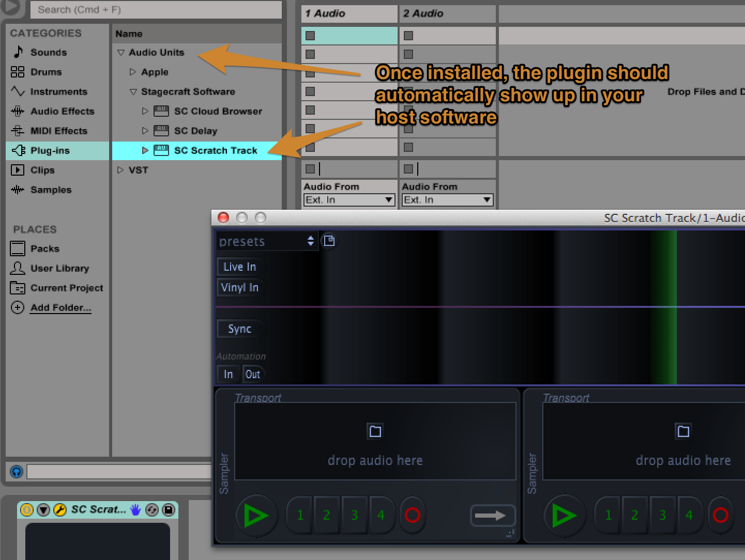Click the second sampler load file icon
The image size is (745, 560).
pyautogui.click(x=683, y=431)
